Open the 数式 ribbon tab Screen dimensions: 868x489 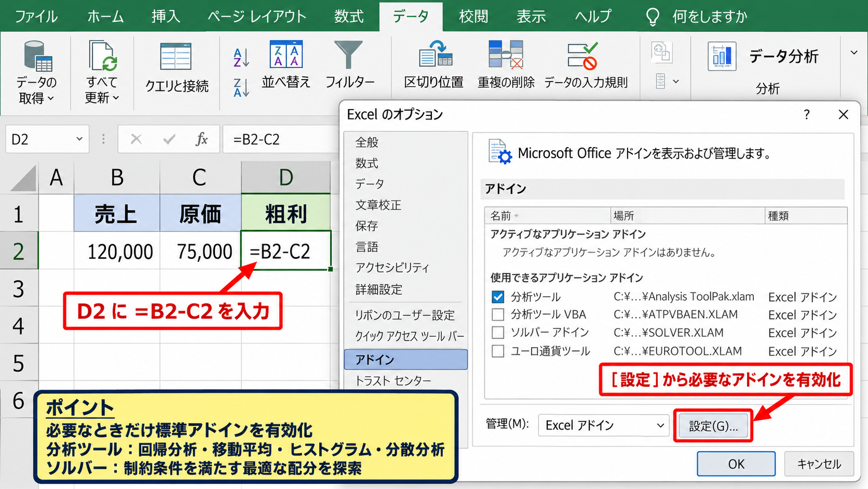[x=349, y=17]
